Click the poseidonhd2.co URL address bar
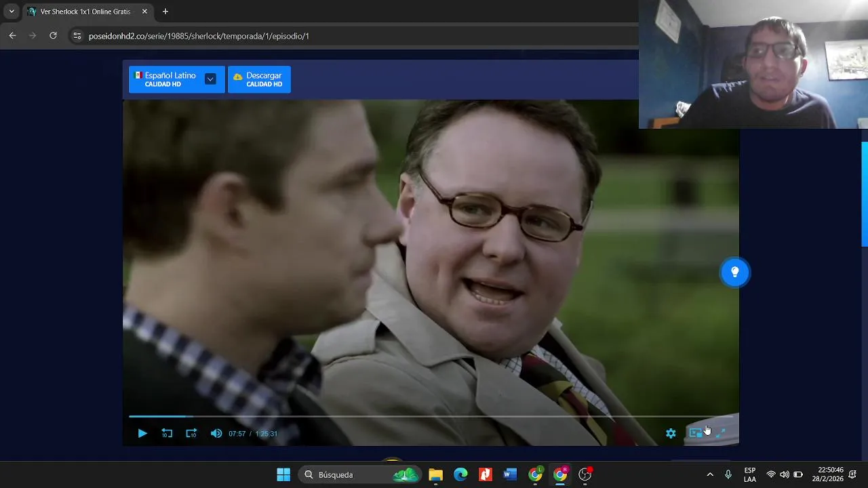Screen dimensions: 868x488 199,36
